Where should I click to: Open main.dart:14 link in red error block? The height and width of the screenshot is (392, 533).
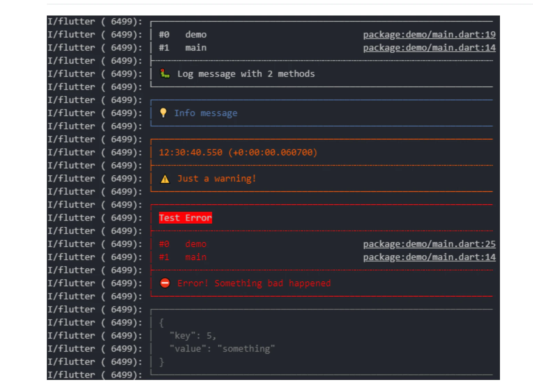(429, 257)
